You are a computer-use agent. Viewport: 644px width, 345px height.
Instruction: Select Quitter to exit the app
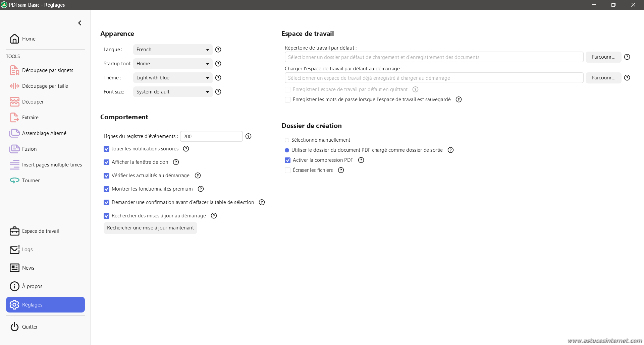45,327
